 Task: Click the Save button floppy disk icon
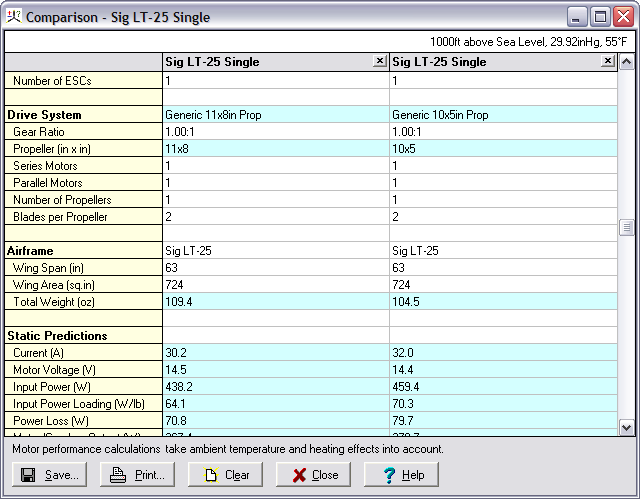[x=28, y=475]
